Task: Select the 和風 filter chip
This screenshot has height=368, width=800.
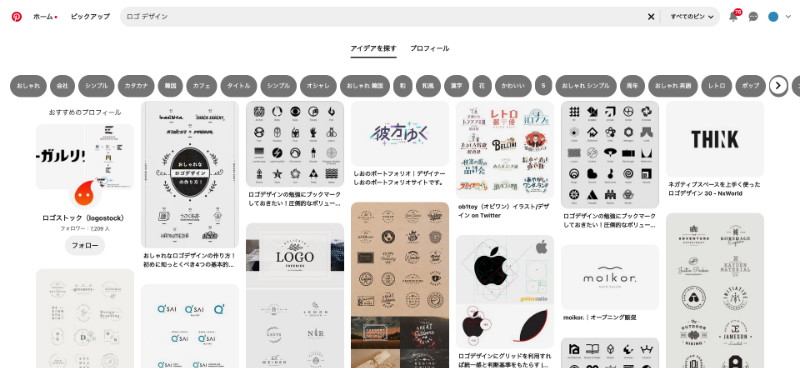Action: tap(429, 86)
